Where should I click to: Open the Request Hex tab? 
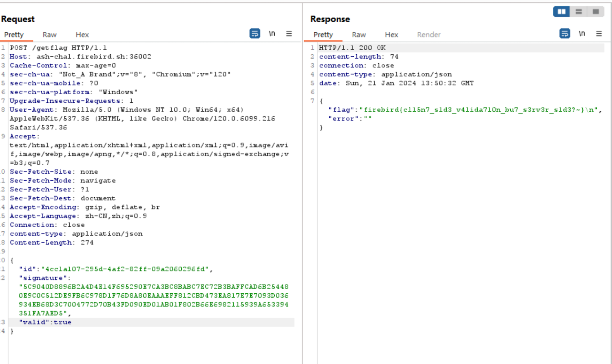[82, 35]
